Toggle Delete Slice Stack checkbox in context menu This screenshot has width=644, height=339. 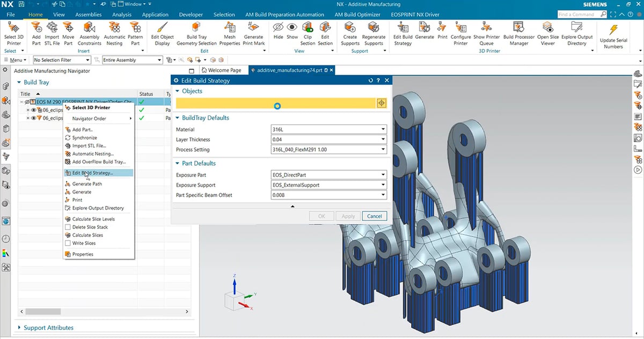click(x=68, y=227)
